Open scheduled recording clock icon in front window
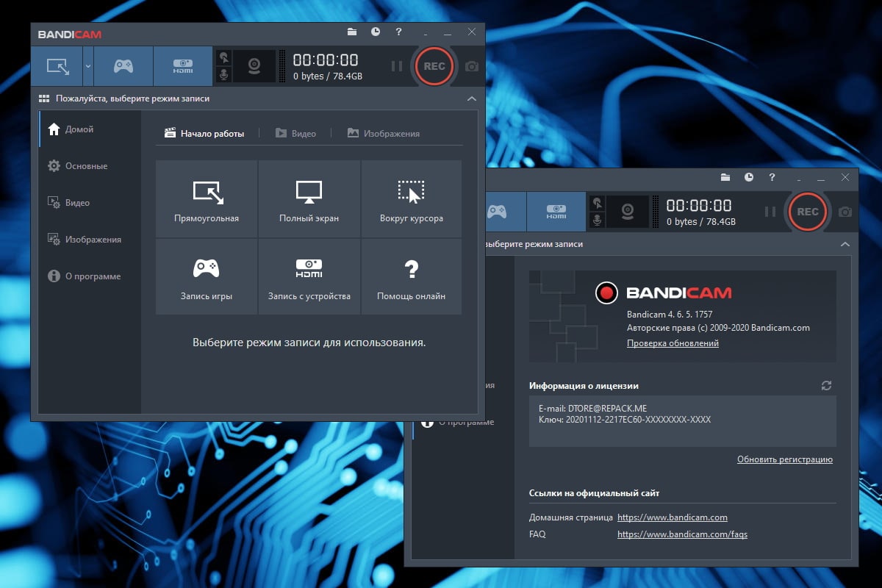Screen dimensions: 882x588 [x=376, y=32]
